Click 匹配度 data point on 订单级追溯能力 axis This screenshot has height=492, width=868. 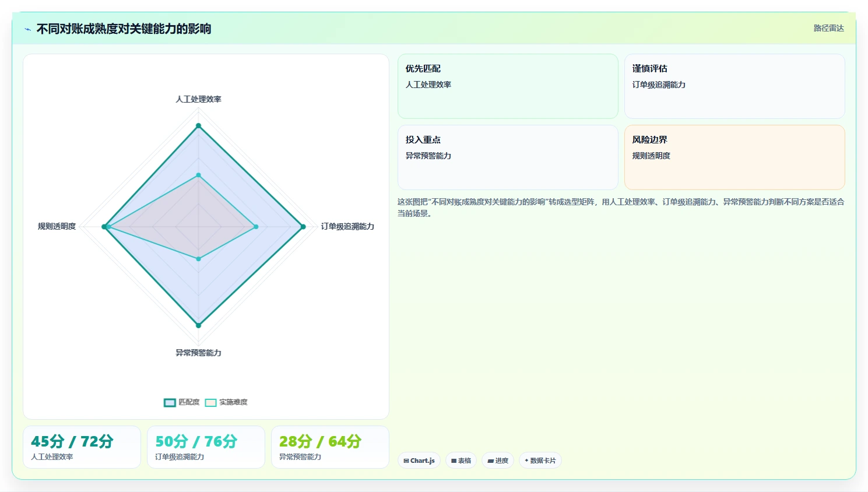click(x=303, y=227)
